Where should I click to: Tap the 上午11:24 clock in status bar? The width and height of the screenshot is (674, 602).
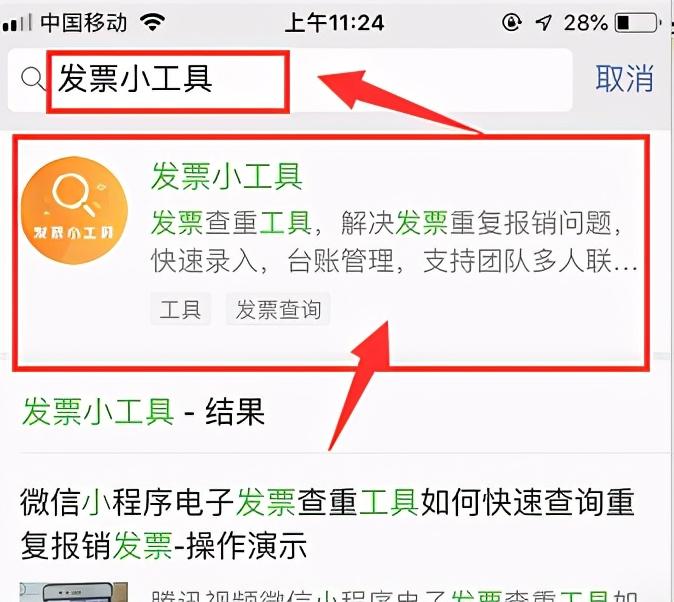[x=334, y=22]
